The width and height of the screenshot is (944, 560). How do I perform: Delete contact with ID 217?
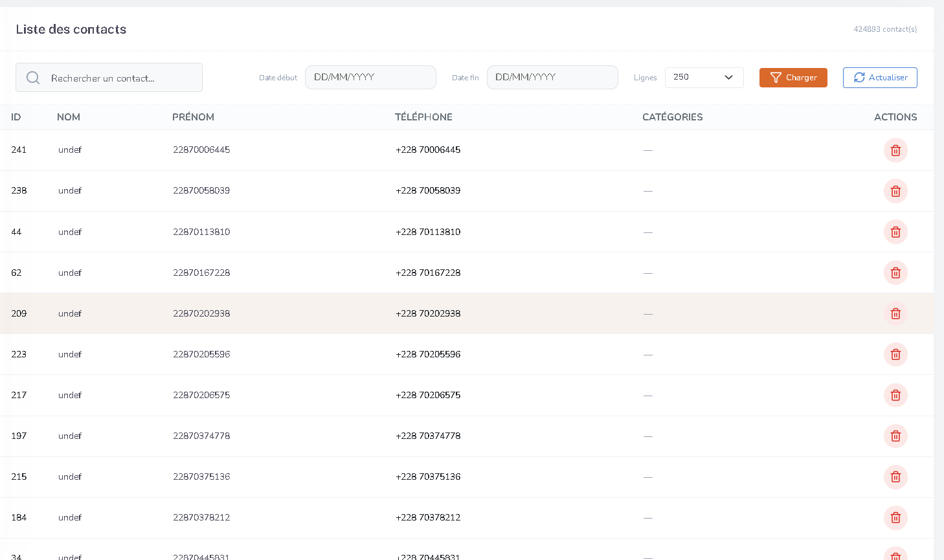tap(895, 395)
